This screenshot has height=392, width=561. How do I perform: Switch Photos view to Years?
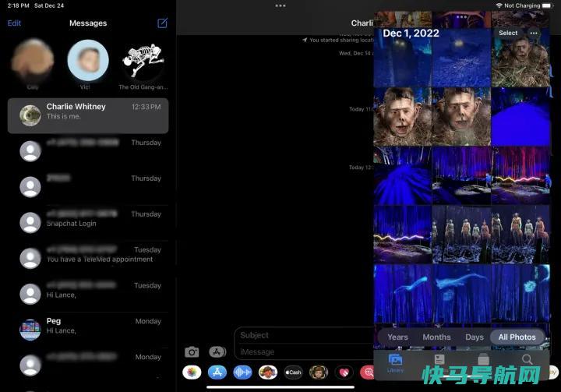[x=397, y=337]
